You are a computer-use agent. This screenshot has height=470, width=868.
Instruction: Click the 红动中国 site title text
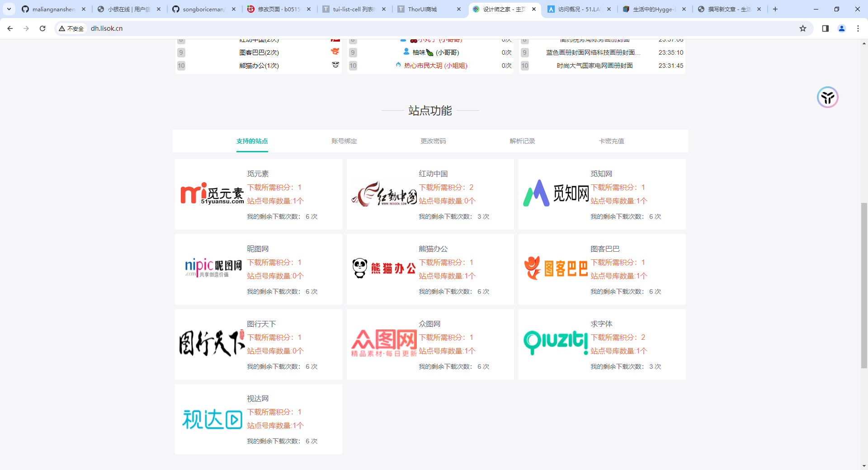tap(433, 174)
